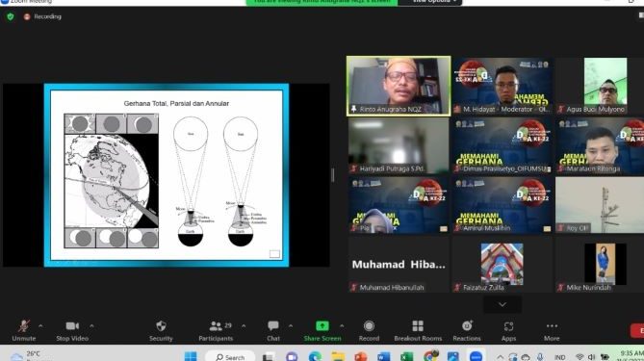
Task: Select Rinto Anugraha NQZ video tile
Action: coord(399,86)
